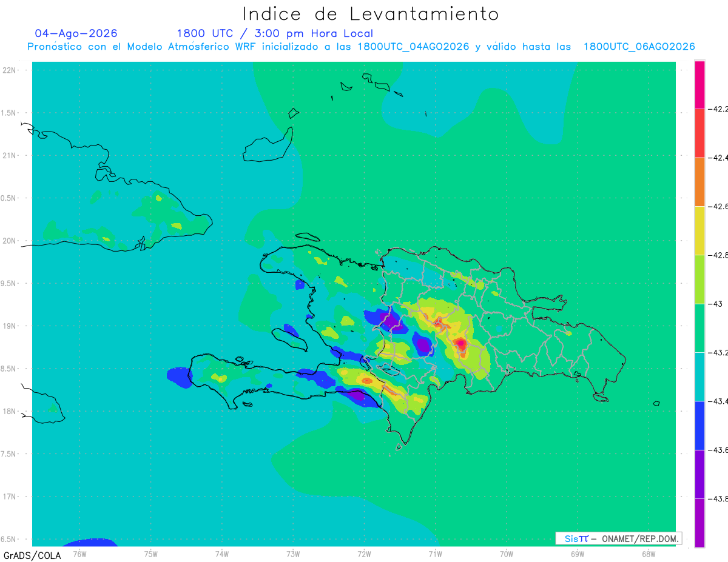Image resolution: width=728 pixels, height=562 pixels.
Task: Click the cyan color bar segment
Action: click(x=699, y=376)
